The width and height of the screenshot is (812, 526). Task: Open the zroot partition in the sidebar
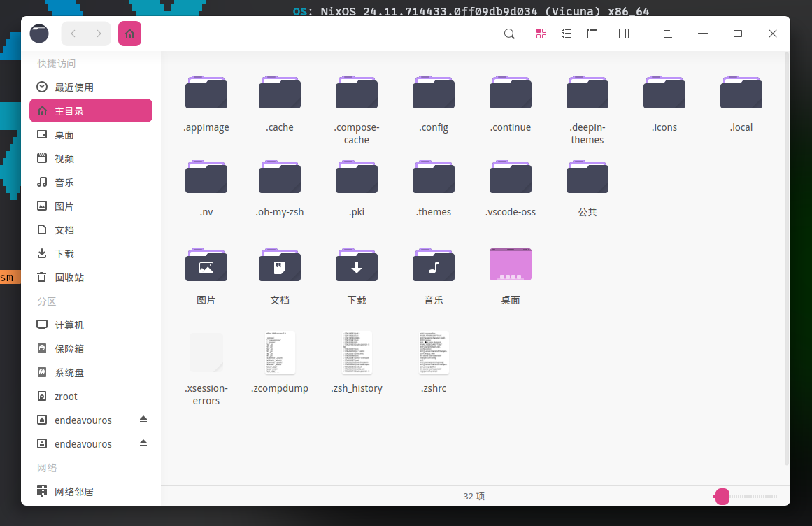91,397
